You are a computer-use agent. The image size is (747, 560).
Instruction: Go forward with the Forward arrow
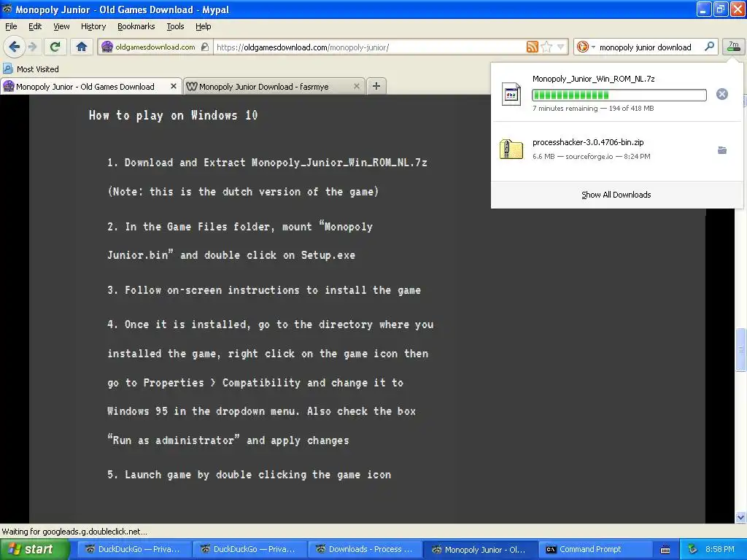(x=33, y=47)
